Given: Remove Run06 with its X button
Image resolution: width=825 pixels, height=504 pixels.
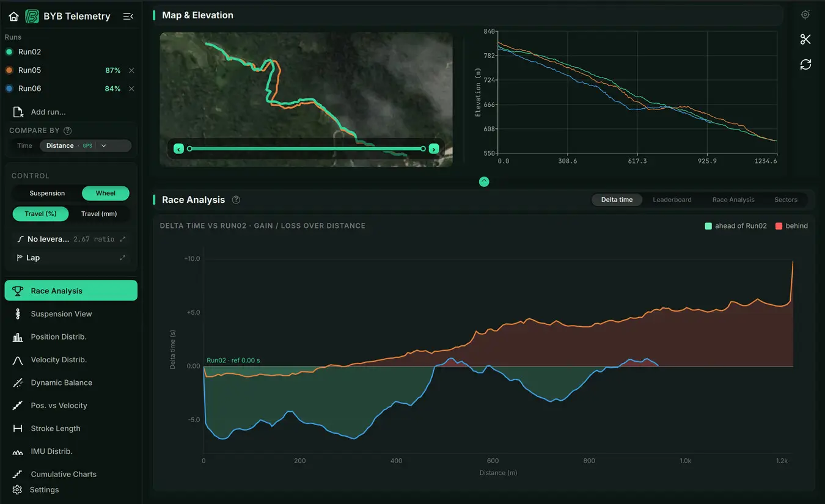Looking at the screenshot, I should click(131, 89).
